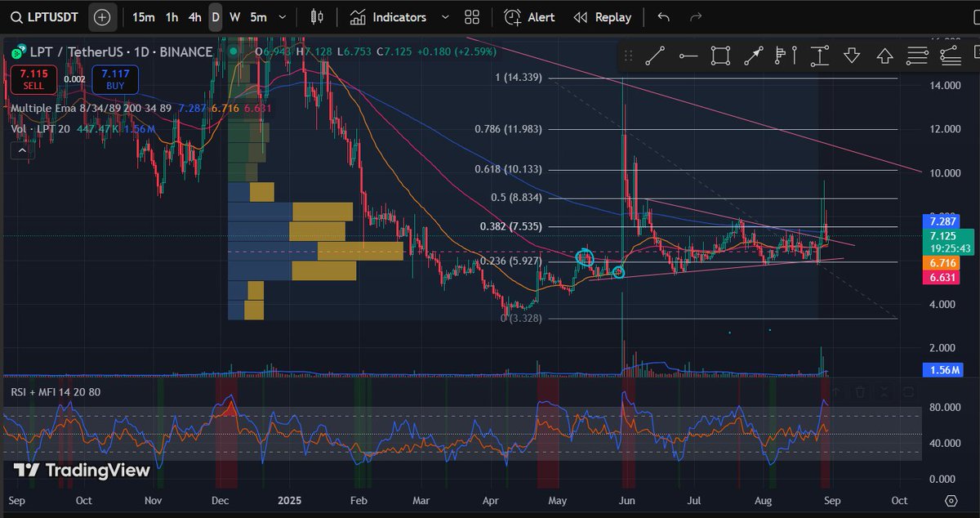This screenshot has width=980, height=518.
Task: Select the 0.5 (8.834) Fibonacci level
Action: 516,198
